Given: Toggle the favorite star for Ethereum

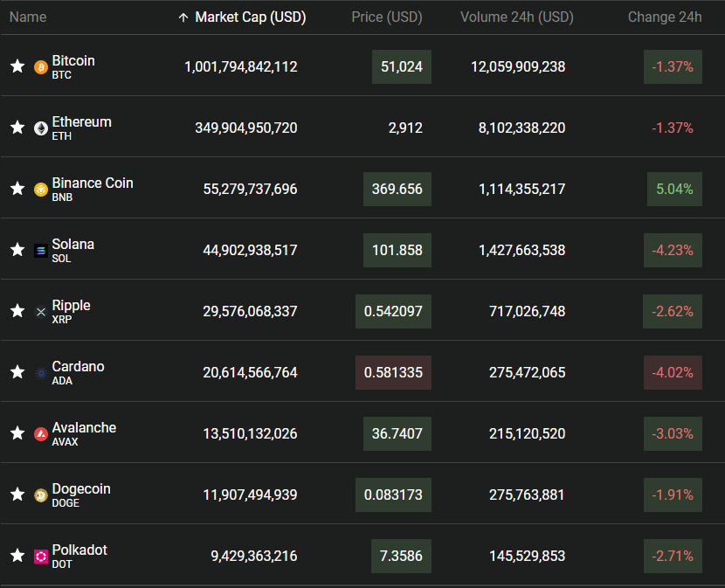Looking at the screenshot, I should coord(17,128).
